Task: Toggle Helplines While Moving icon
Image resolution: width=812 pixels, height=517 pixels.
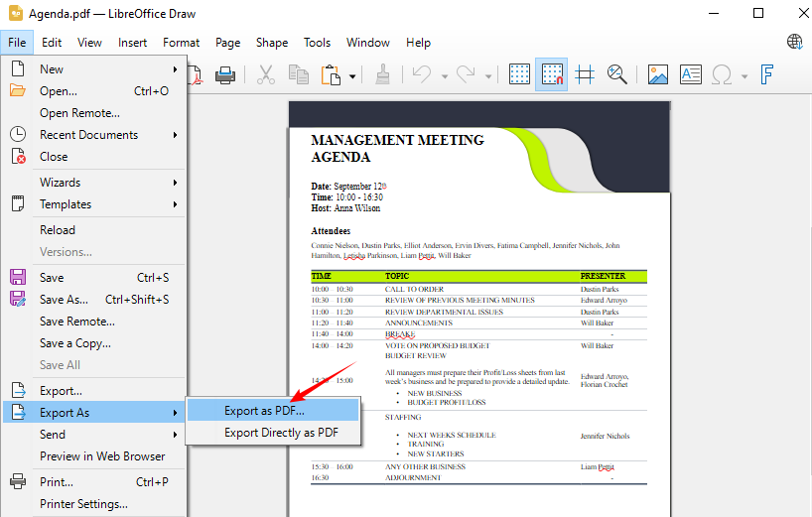Action: tap(585, 74)
